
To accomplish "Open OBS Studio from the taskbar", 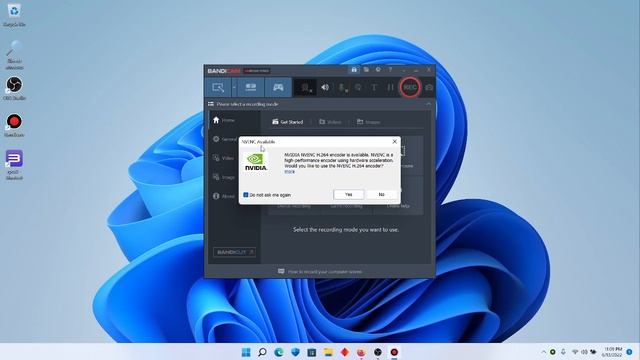I will coord(378,352).
